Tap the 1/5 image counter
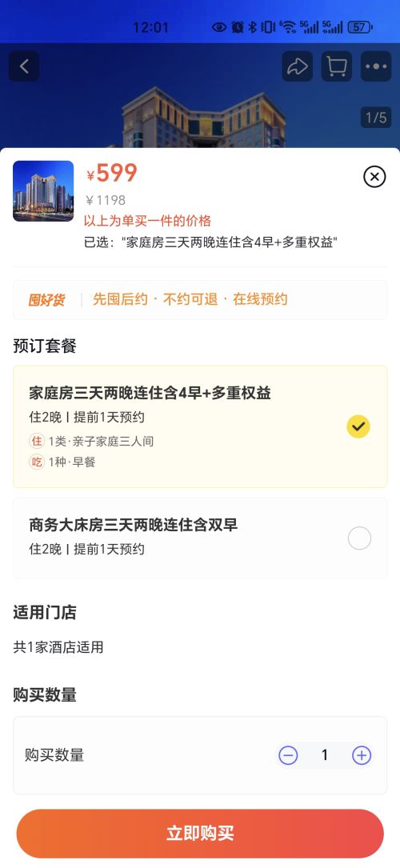 click(x=376, y=118)
